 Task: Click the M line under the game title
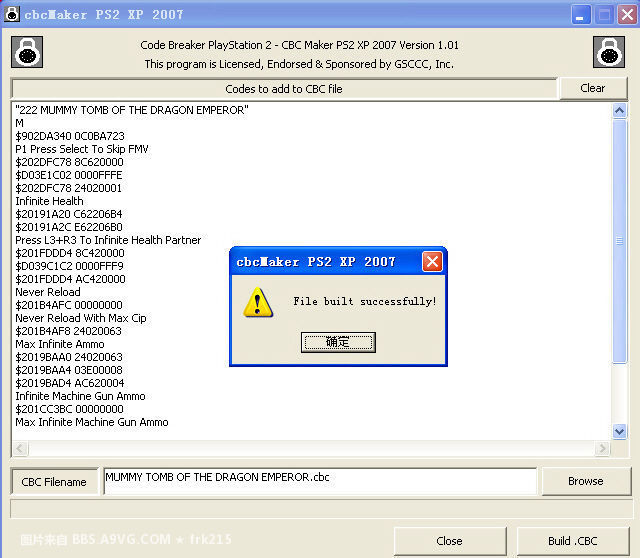click(x=20, y=123)
